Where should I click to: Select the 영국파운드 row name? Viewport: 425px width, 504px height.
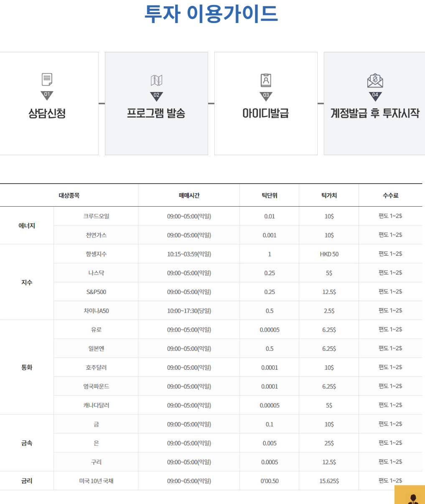click(96, 386)
